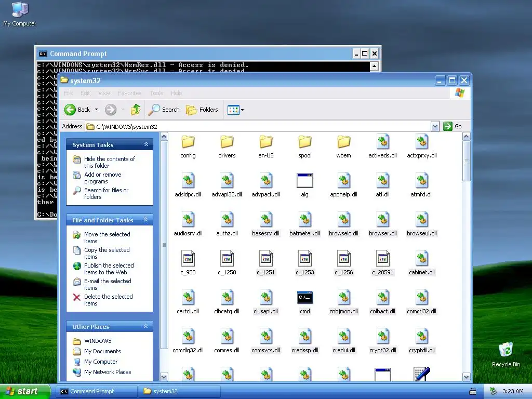The image size is (532, 399).
Task: Select the Recycle Bin desktop icon
Action: [x=506, y=354]
